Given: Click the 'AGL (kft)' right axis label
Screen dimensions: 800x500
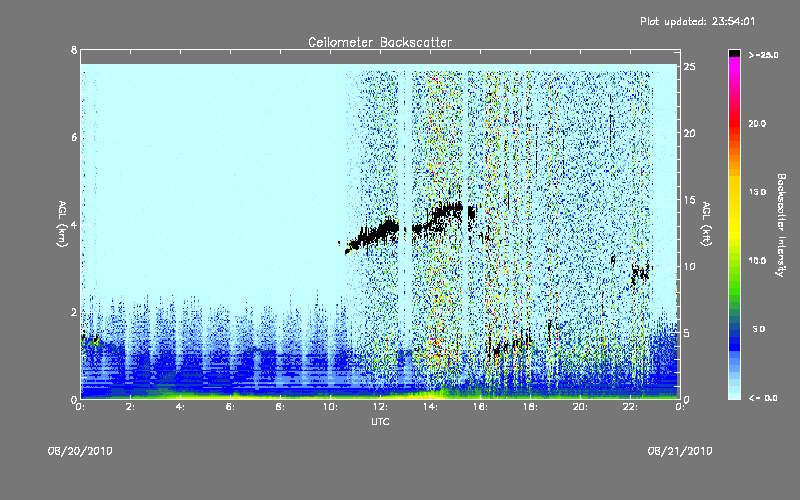Looking at the screenshot, I should click(707, 224).
